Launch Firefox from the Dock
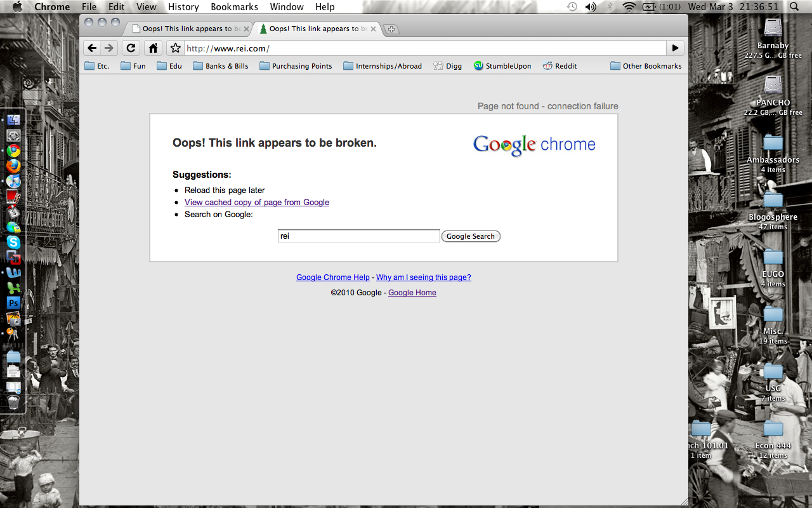The width and height of the screenshot is (812, 508). point(13,166)
